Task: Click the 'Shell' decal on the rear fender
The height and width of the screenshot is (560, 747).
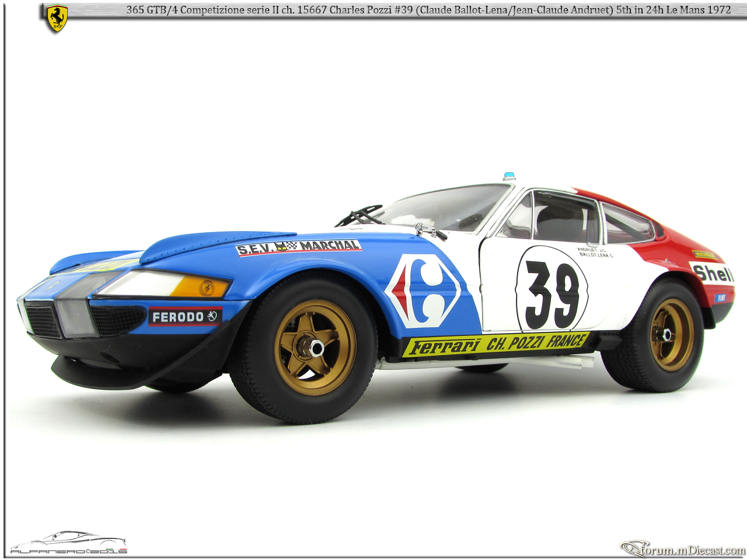Action: [712, 272]
